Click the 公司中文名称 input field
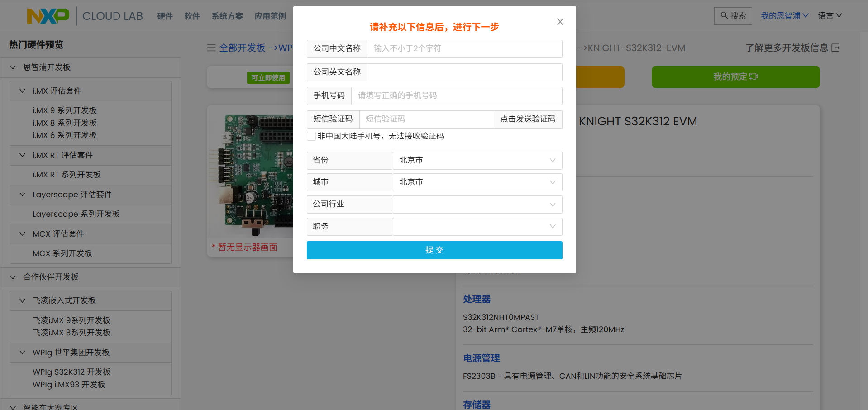This screenshot has width=868, height=410. tap(465, 48)
